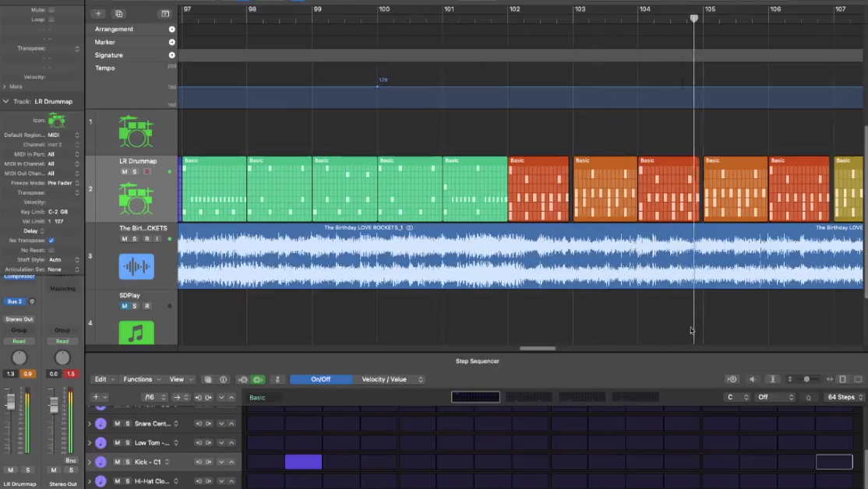Click the add track plus icon above the track list

pos(98,14)
